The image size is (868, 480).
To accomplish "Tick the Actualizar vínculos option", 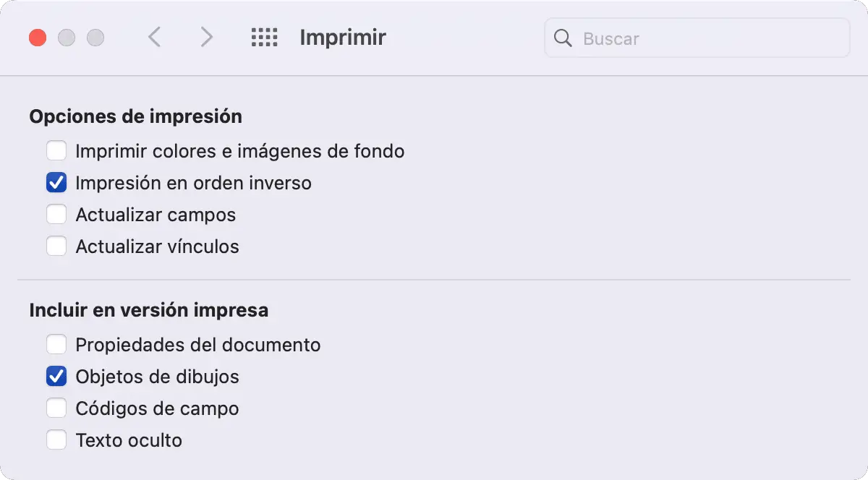I will (x=56, y=247).
